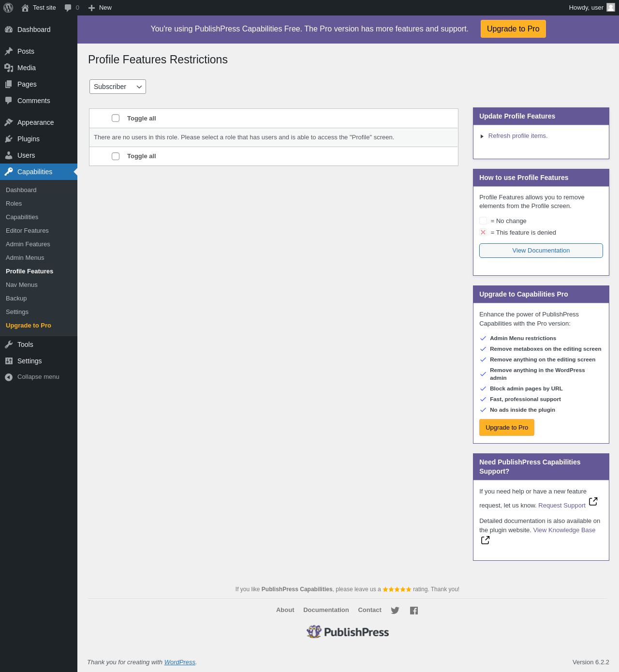
Task: Click the Users person icon
Action: 9,155
